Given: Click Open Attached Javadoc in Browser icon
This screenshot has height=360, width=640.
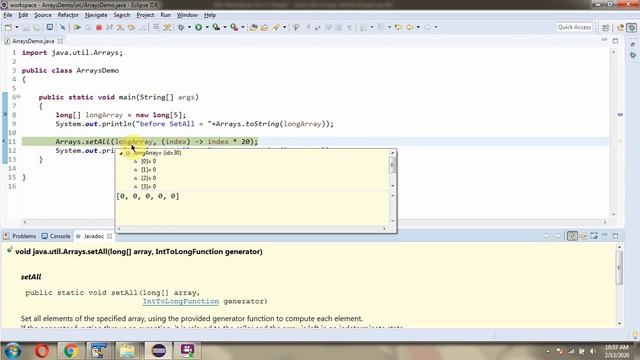Looking at the screenshot, I should pyautogui.click(x=594, y=236).
